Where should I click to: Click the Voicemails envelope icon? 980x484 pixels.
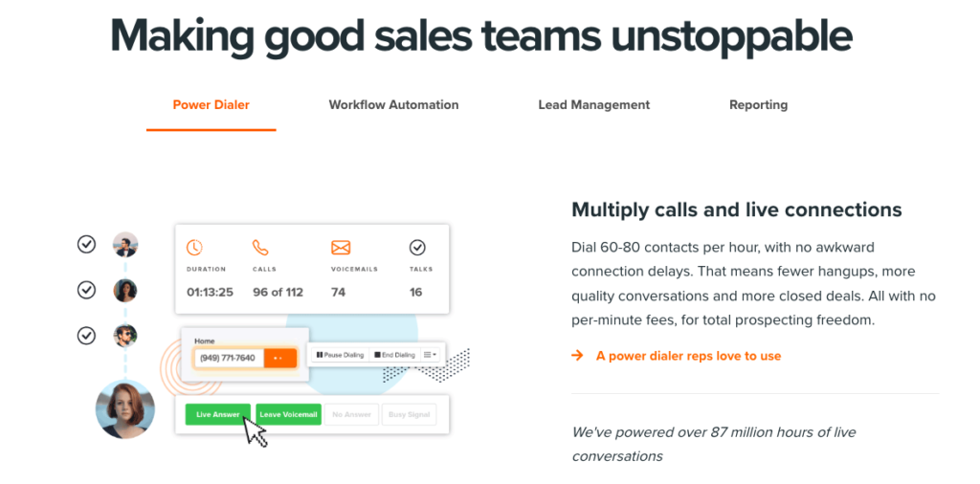tap(341, 248)
